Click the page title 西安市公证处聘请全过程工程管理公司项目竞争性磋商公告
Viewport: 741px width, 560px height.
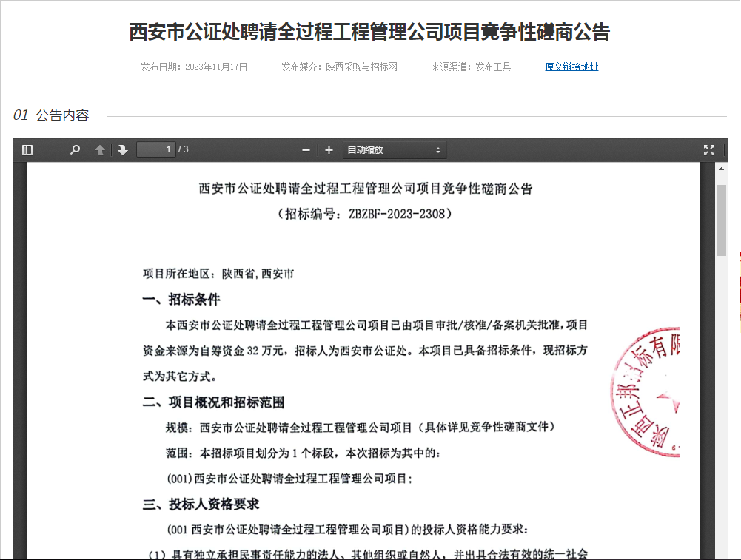(x=369, y=32)
